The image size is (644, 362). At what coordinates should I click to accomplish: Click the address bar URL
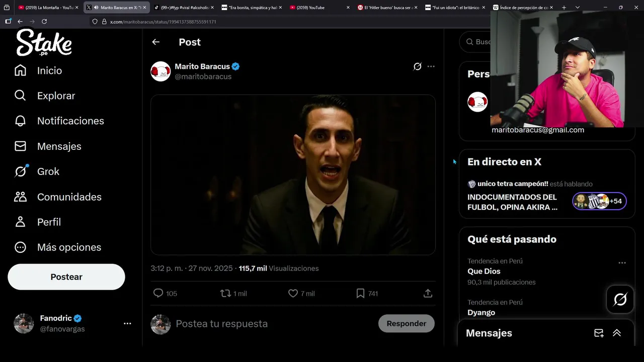click(x=164, y=22)
